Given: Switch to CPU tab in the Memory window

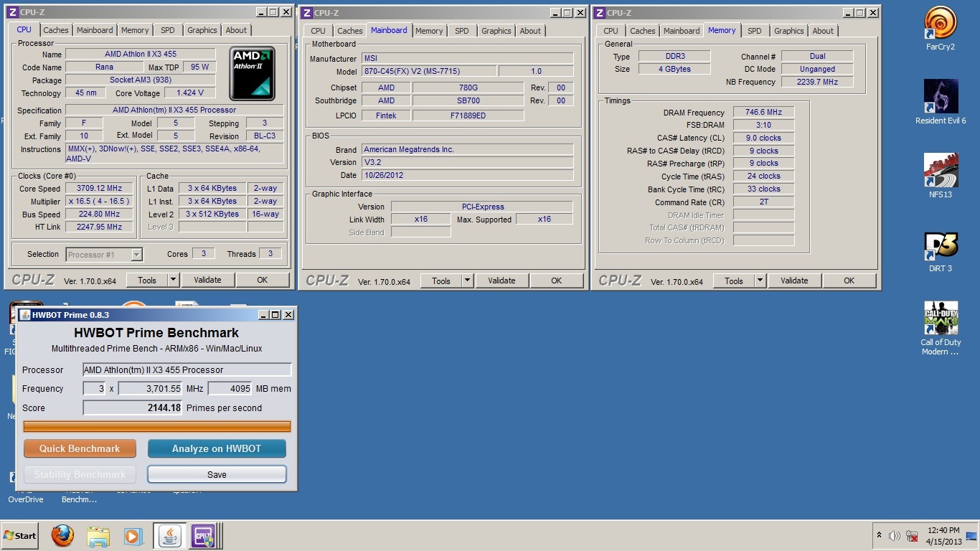Looking at the screenshot, I should pyautogui.click(x=611, y=31).
